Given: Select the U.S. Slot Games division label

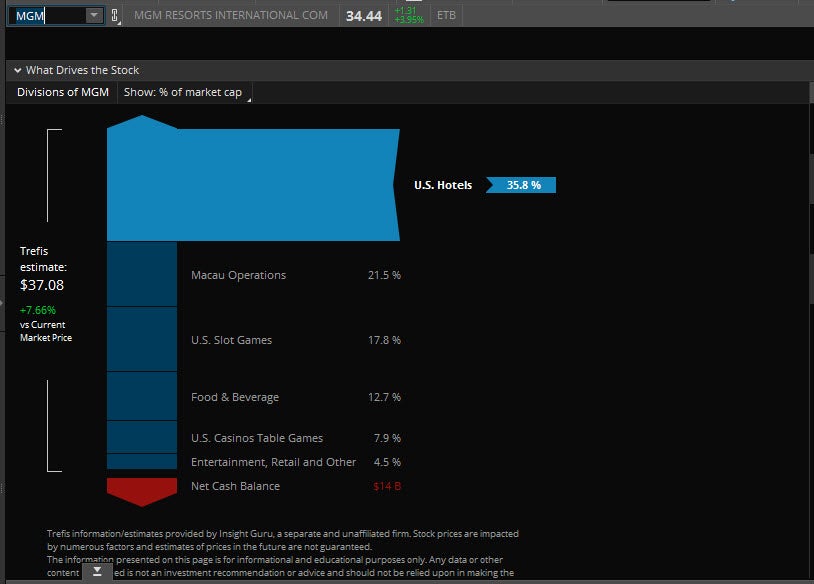Looking at the screenshot, I should point(232,340).
